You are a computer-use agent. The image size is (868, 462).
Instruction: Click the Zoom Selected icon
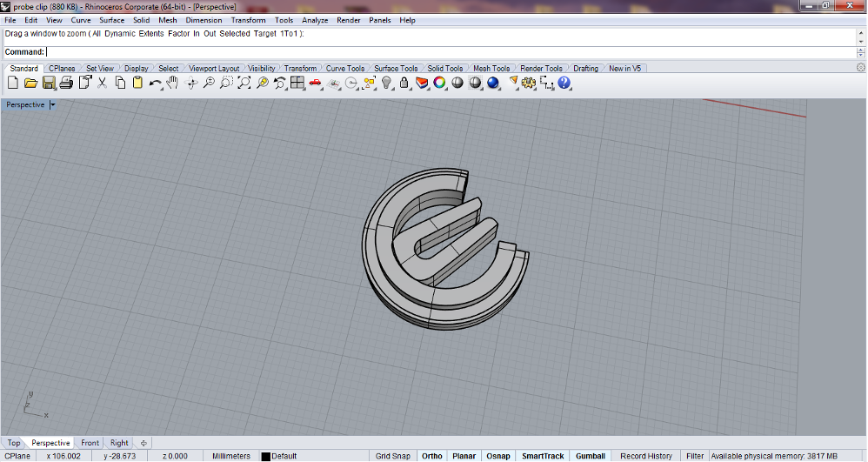point(263,84)
